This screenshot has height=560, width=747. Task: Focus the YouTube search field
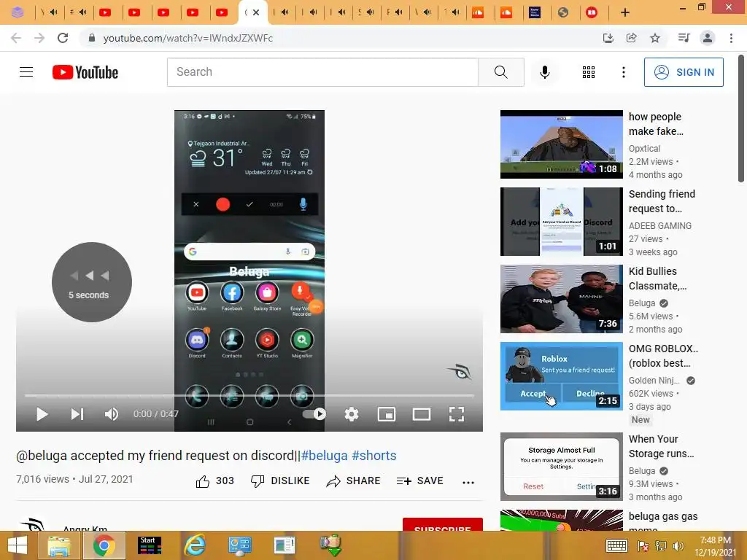322,72
